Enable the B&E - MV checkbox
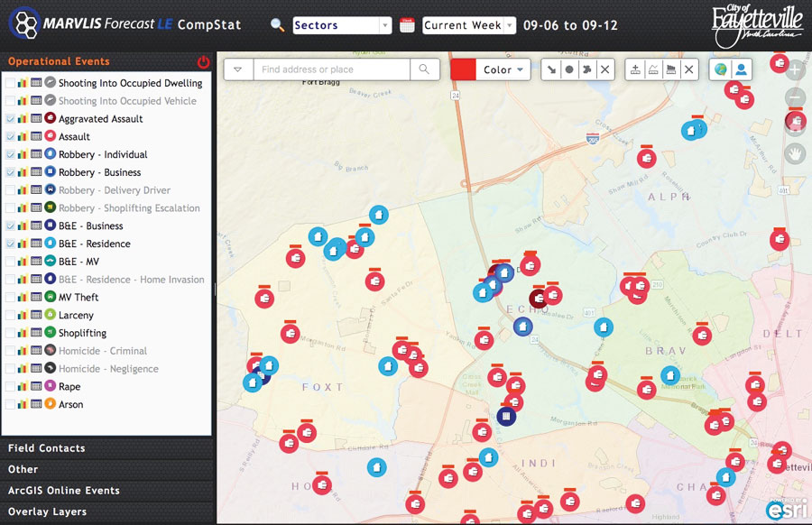The height and width of the screenshot is (525, 812). [10, 262]
